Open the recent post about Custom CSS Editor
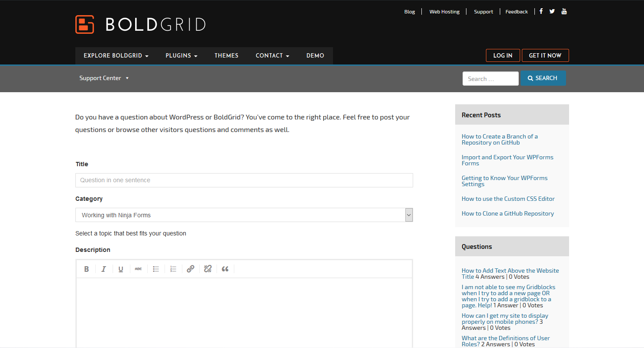Screen dimensions: 644x348 pos(508,199)
